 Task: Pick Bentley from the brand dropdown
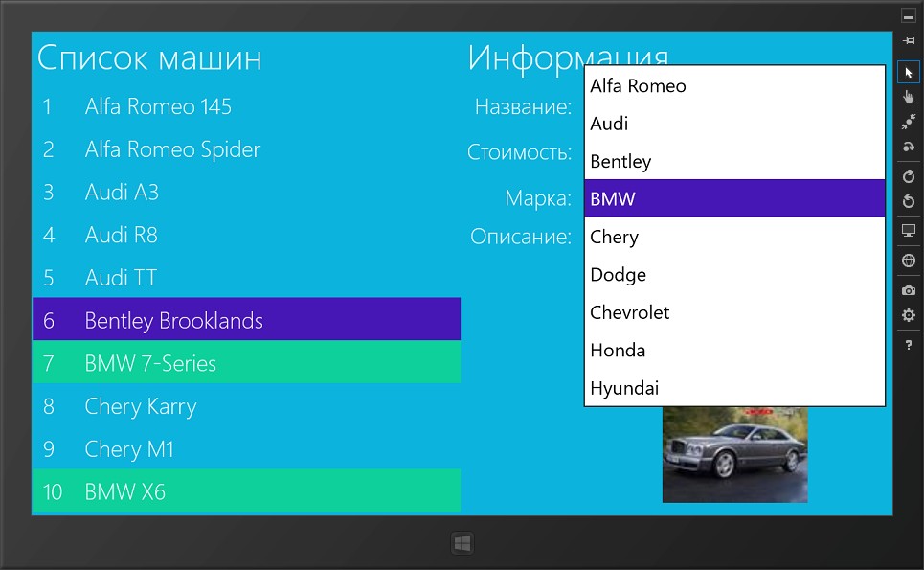click(734, 161)
